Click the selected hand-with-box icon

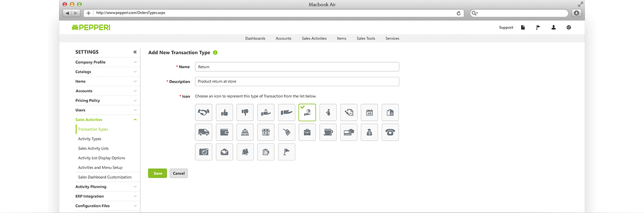(308, 112)
